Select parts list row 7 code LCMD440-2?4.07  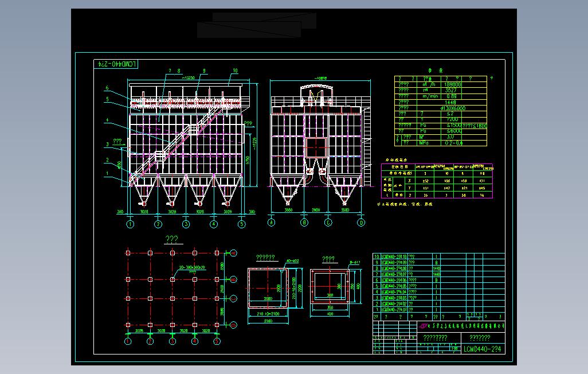click(394, 275)
